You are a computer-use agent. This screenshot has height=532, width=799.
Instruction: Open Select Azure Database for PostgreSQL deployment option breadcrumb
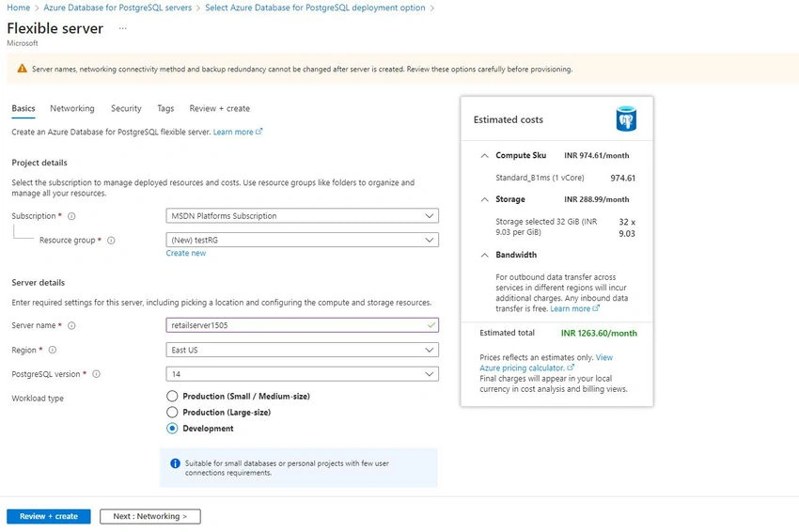(316, 8)
